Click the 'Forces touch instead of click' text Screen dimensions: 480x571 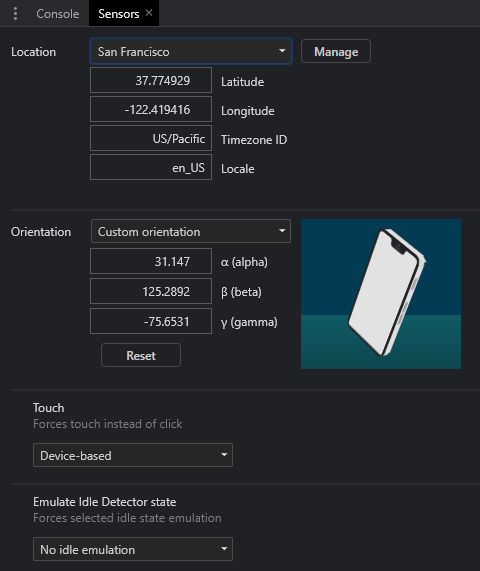[x=107, y=424]
